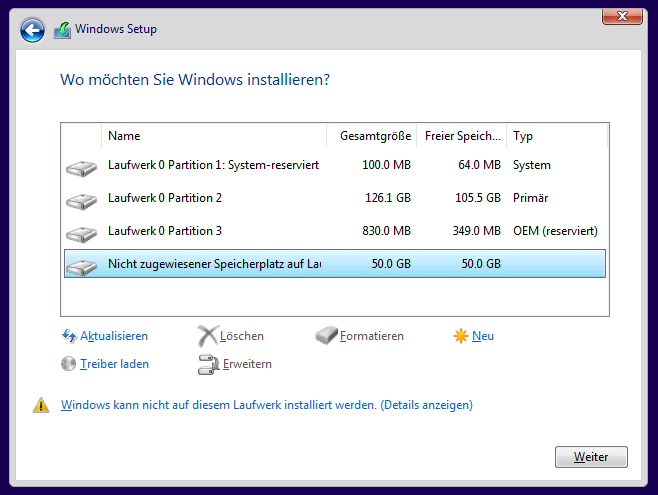Close the Windows Setup window
This screenshot has height=495, width=658.
[x=621, y=16]
